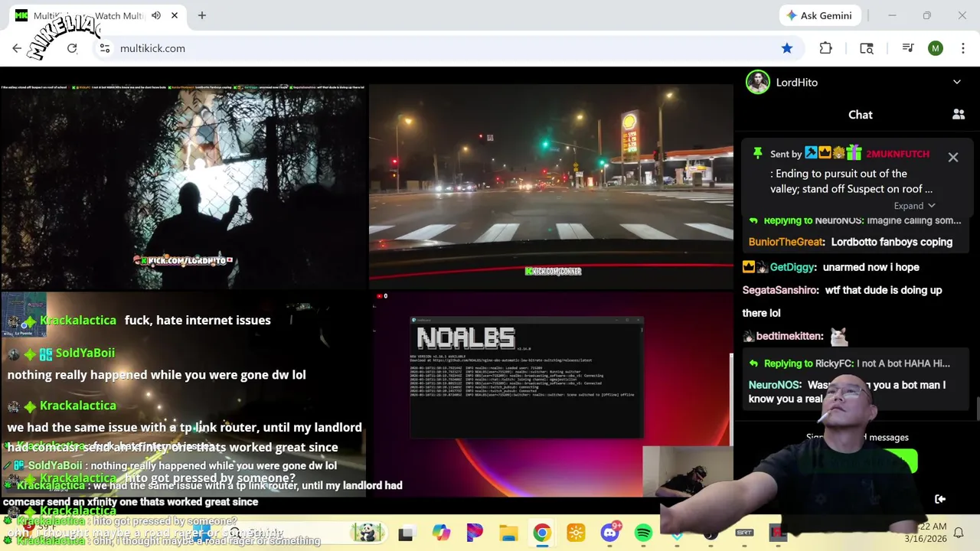Screen dimensions: 980x551
Task: Click the reply arrow for Replying to NeuroNOS
Action: click(753, 220)
